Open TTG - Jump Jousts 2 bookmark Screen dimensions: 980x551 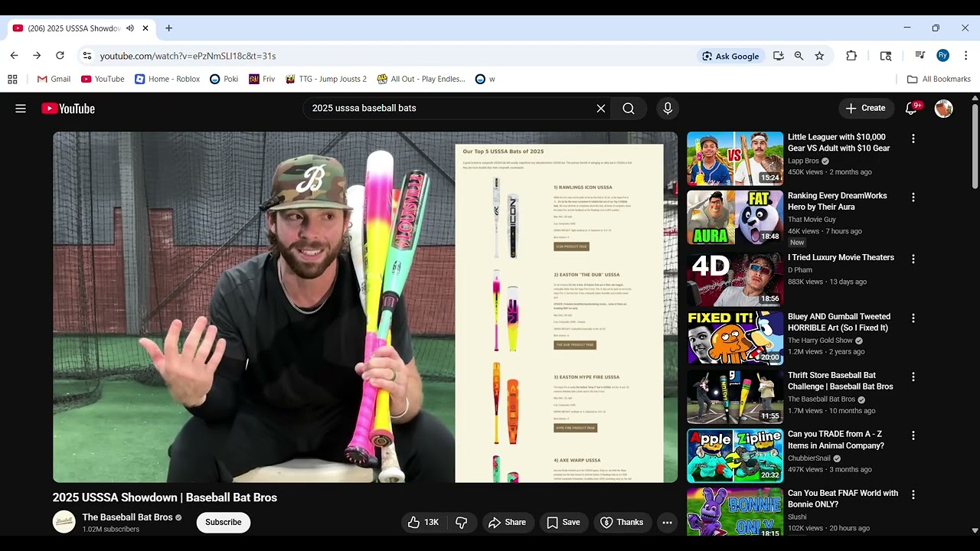pos(326,79)
